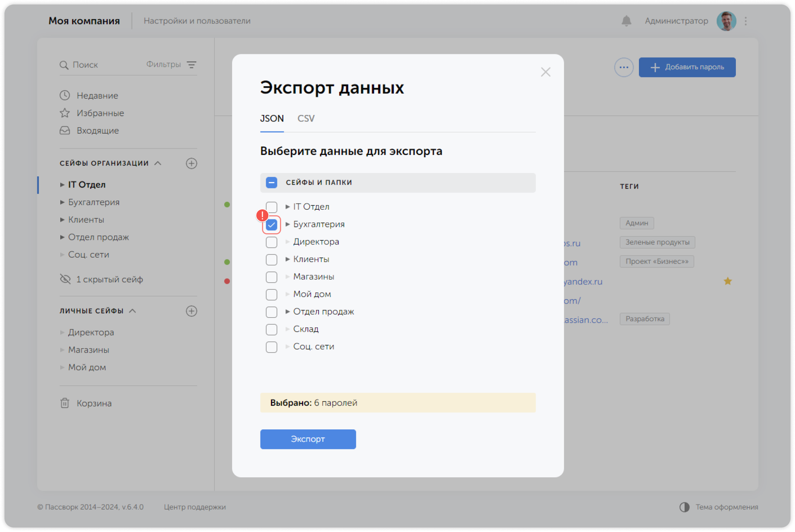Expand the Клиенты folder in export list
Image resolution: width=795 pixels, height=532 pixels.
[287, 259]
